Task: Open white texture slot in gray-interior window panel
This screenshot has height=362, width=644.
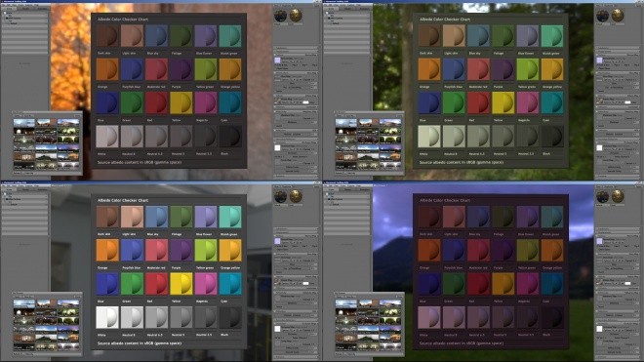Action: (277, 328)
